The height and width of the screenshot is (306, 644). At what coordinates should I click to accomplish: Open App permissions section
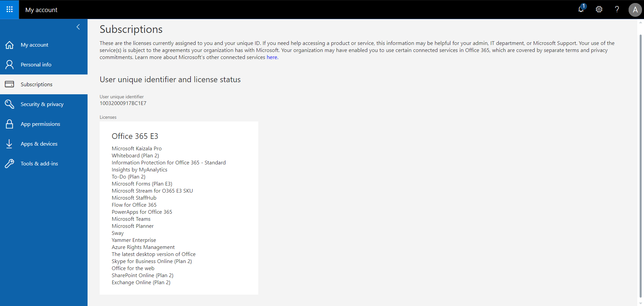pos(44,124)
